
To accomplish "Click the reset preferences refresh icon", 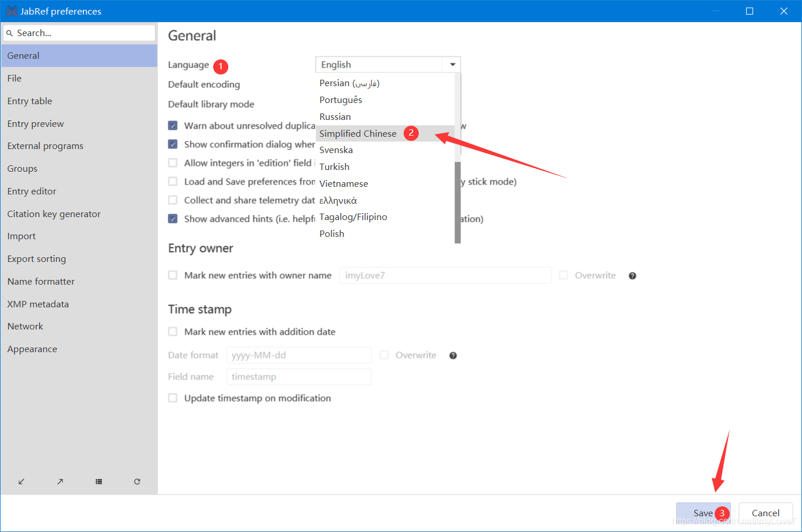I will click(x=137, y=481).
